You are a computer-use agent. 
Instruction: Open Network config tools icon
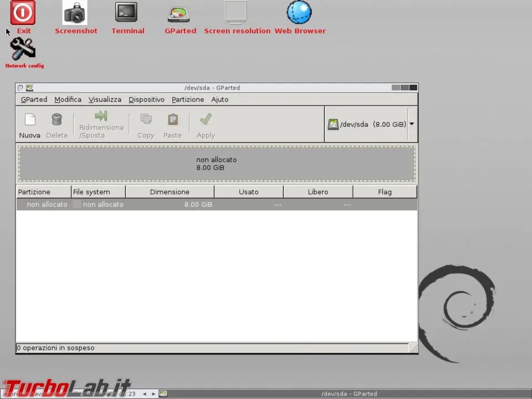coord(23,49)
